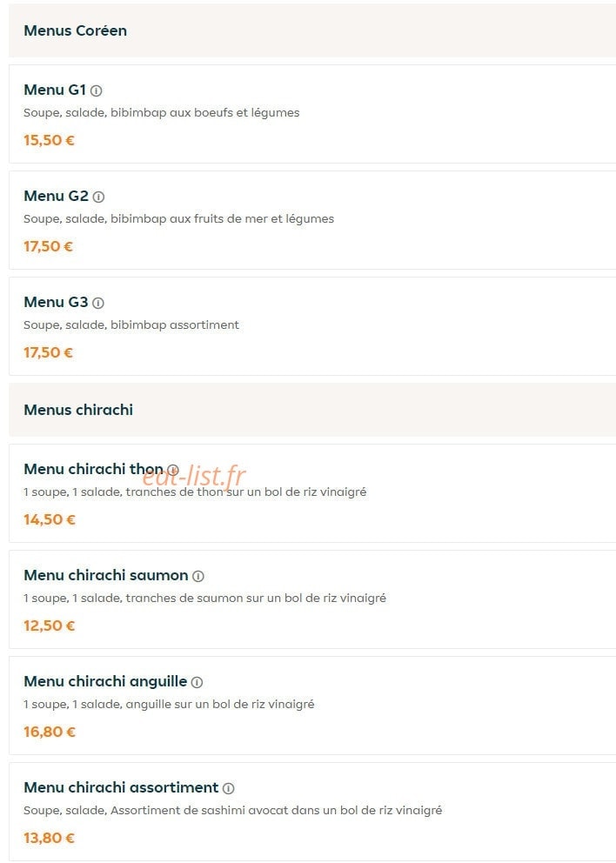Click the eat-list.fr watermark
This screenshot has width=616, height=863.
click(x=194, y=476)
